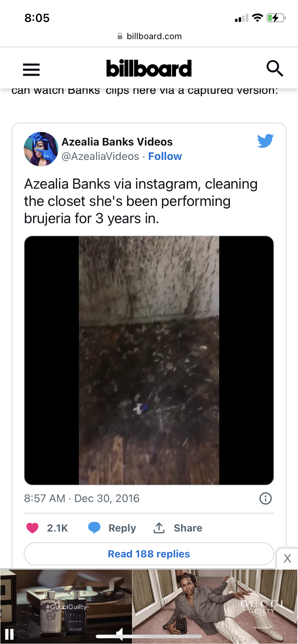The height and width of the screenshot is (644, 298).
Task: Open the Billboard hamburger menu
Action: click(x=31, y=69)
